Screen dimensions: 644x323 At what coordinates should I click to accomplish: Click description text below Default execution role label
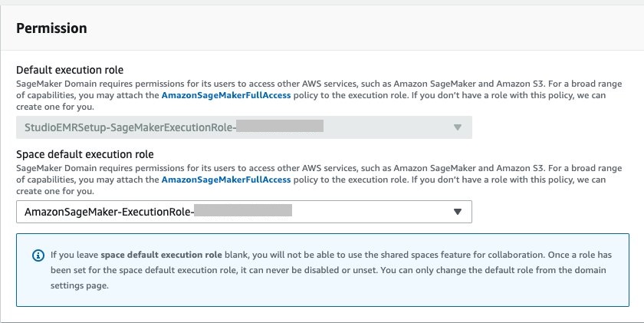(x=307, y=83)
